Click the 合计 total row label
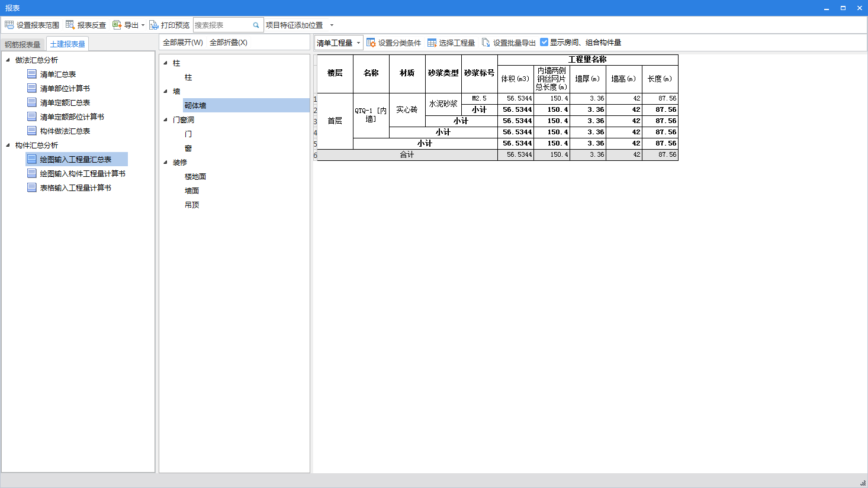This screenshot has height=488, width=868. tap(407, 154)
